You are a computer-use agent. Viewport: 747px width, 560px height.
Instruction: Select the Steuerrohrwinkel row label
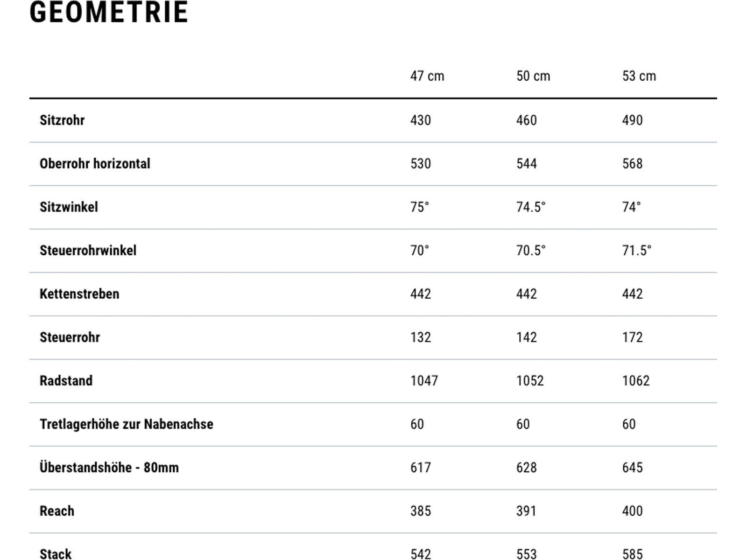(88, 251)
